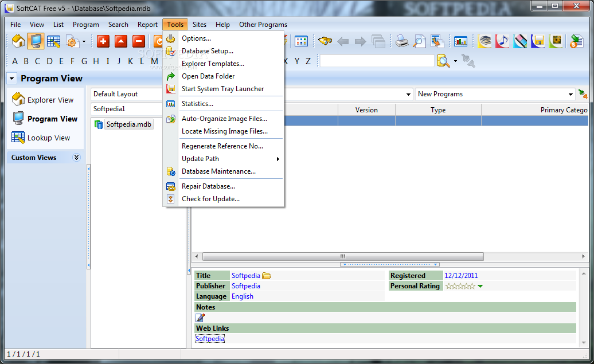This screenshot has height=364, width=594.
Task: Open the Sites menu
Action: (200, 25)
